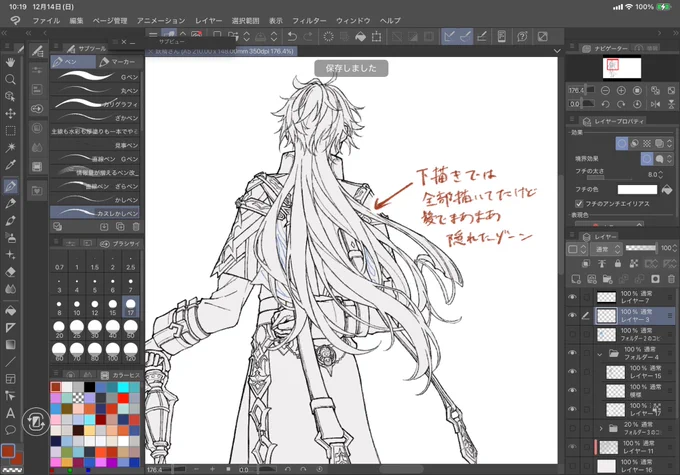Uncheck フチのアンチエイリアス checkbox
This screenshot has height=475, width=680.
(x=579, y=203)
